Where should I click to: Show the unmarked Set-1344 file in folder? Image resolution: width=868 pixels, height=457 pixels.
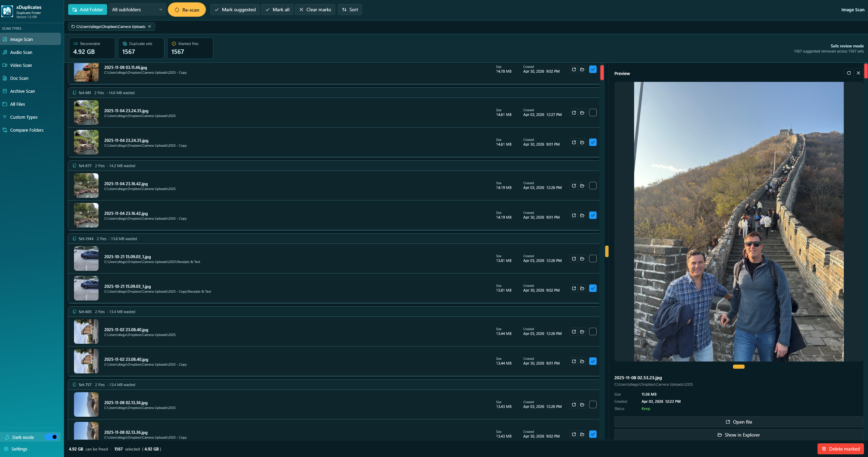582,259
